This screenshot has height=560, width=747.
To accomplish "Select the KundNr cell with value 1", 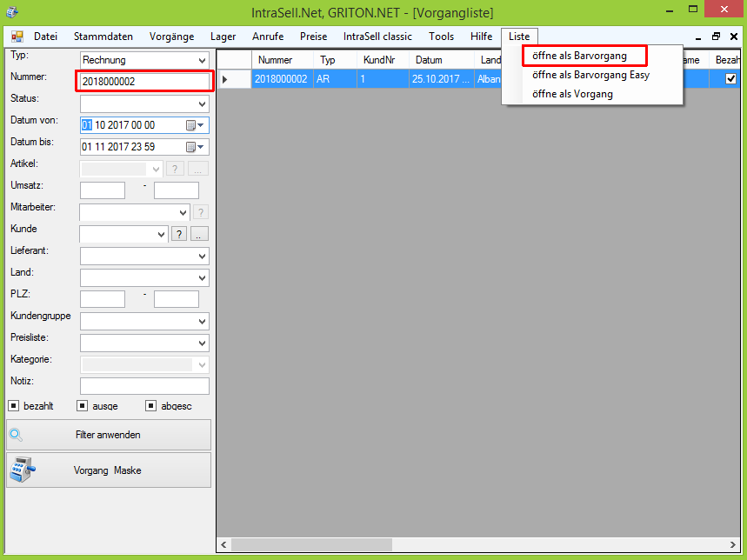I will [383, 79].
